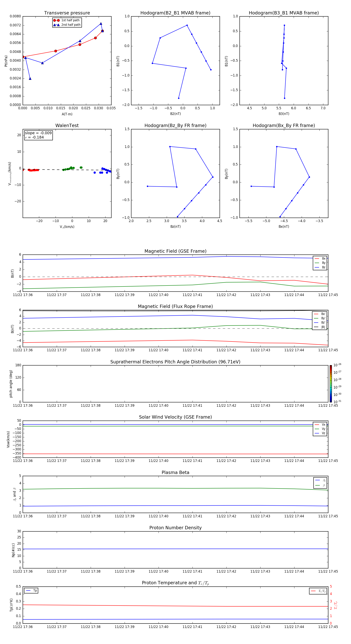
Task: Click the "Bx(nT)" x-axis label
Action: (x=284, y=227)
